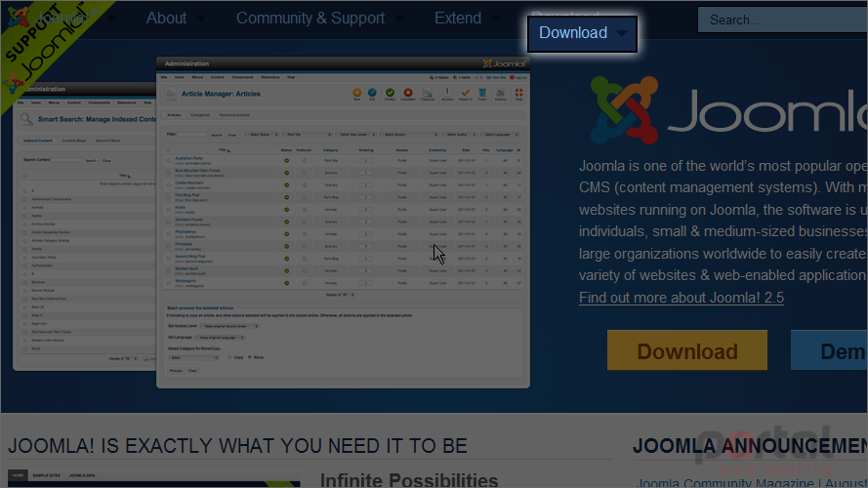
Task: Click the yellow Download button
Action: 687,350
